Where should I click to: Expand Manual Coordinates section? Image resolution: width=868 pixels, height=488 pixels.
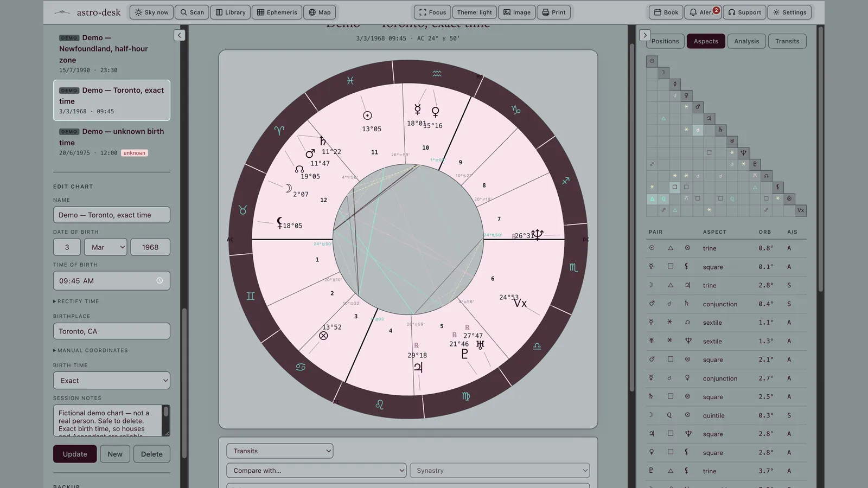91,351
